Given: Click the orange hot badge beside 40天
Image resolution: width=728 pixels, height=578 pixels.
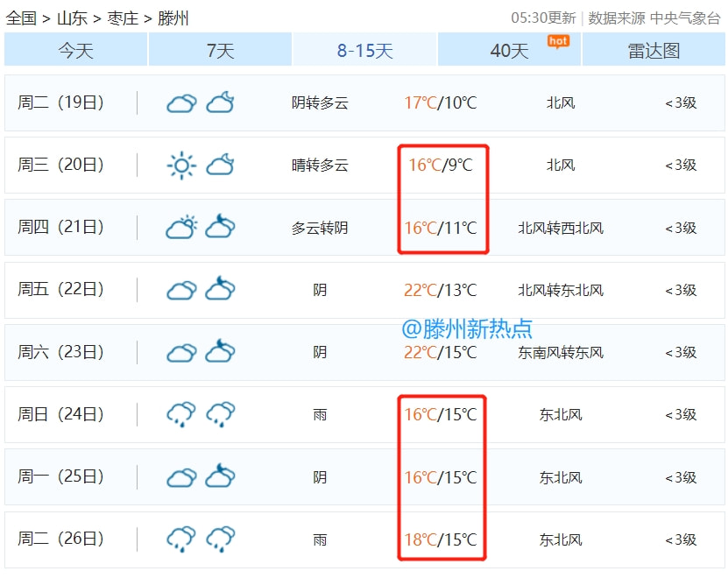Looking at the screenshot, I should (558, 41).
